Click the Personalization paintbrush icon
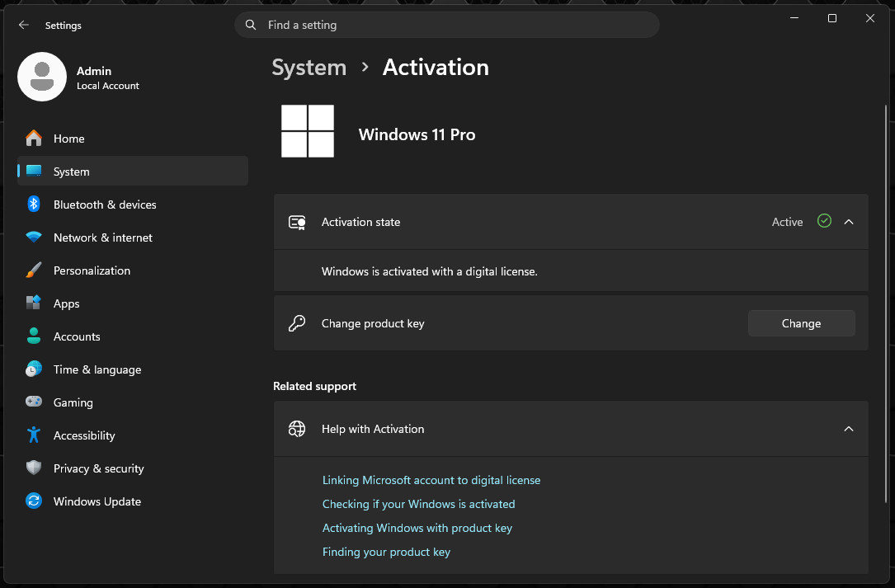Viewport: 895px width, 588px height. (x=34, y=270)
